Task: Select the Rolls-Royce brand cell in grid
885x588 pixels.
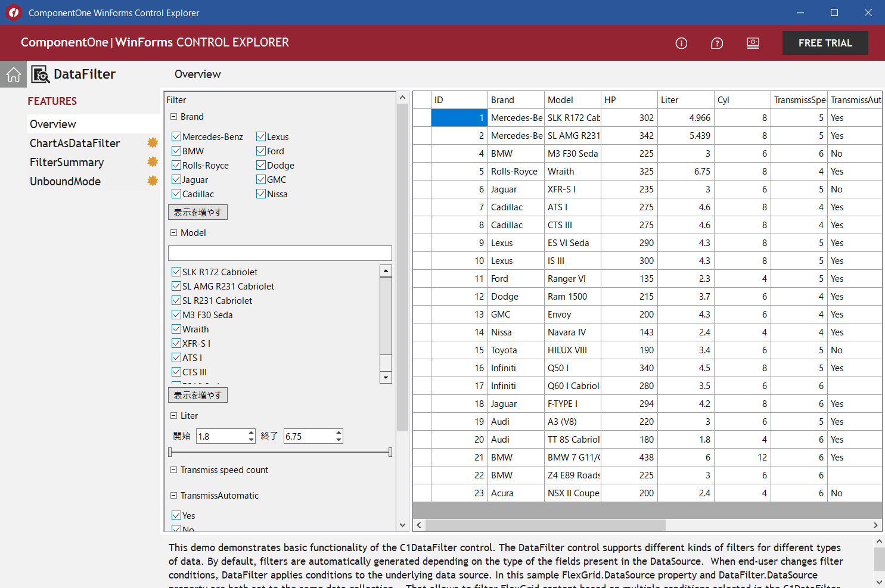Action: point(516,172)
